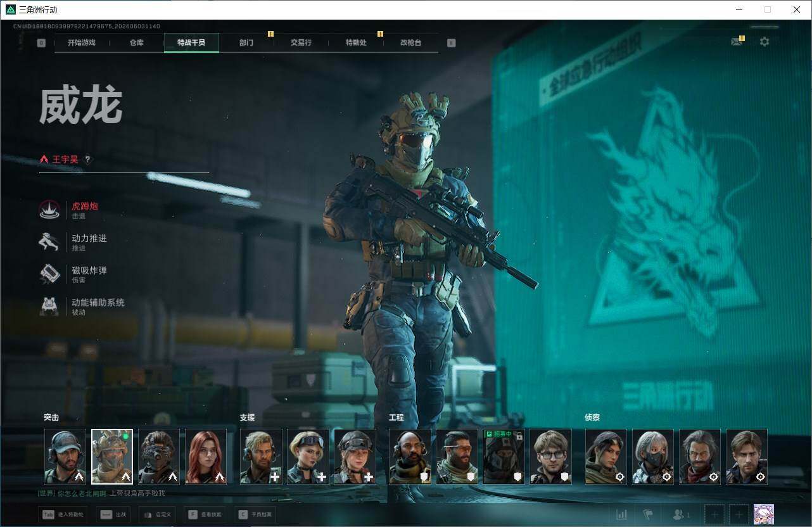This screenshot has width=812, height=527.
Task: Open the mail inbox envelope icon
Action: 736,42
